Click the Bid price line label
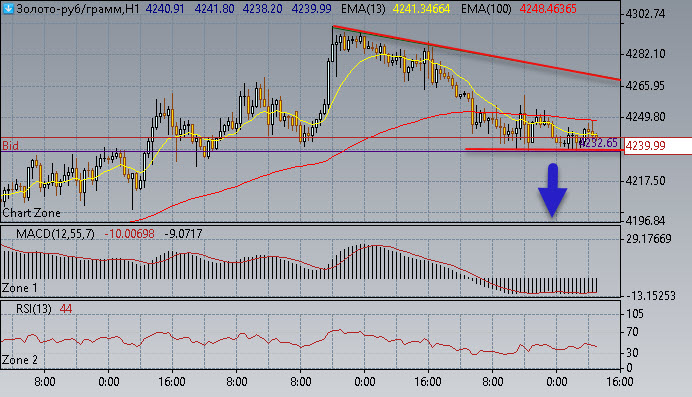This screenshot has height=397, width=692. tap(11, 145)
